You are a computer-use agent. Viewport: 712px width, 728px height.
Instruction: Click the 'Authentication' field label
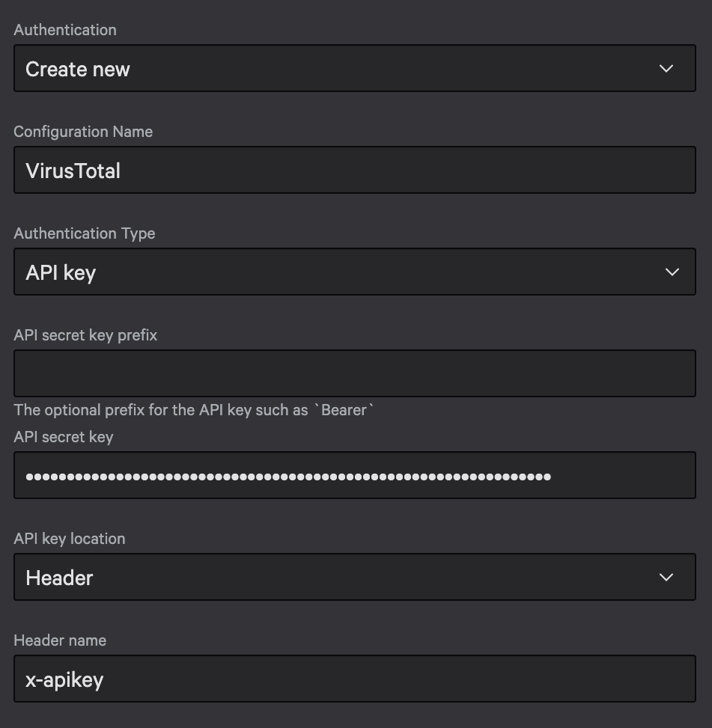(x=65, y=30)
